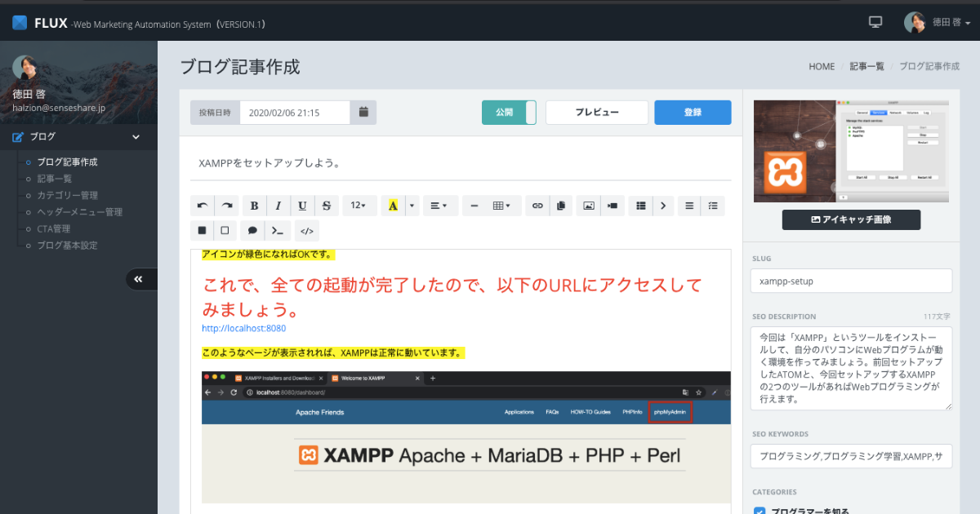This screenshot has width=980, height=514.
Task: Click the SEO DESCRIPTION textarea
Action: coord(851,369)
